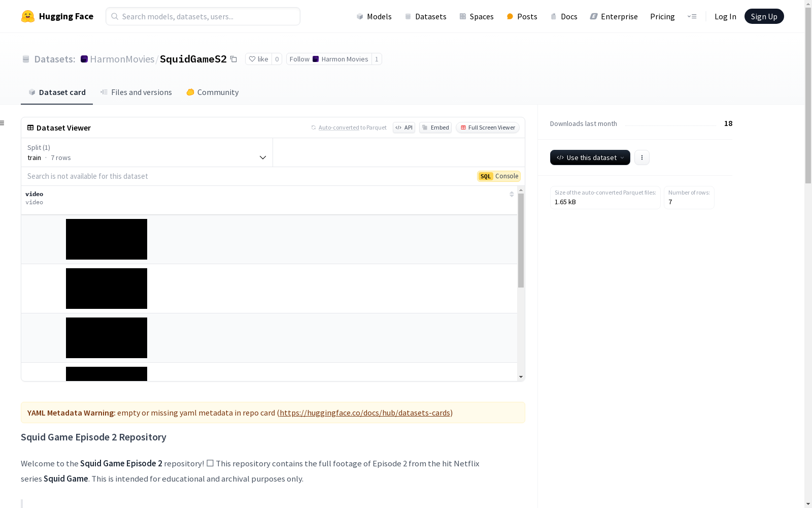Open the dataset viewer API button
The image size is (812, 508).
pos(404,128)
